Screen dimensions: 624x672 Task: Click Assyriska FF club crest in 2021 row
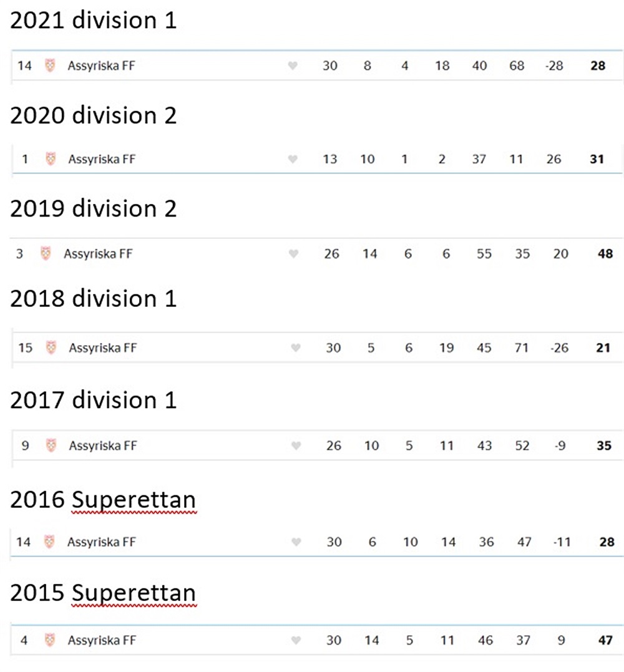50,66
